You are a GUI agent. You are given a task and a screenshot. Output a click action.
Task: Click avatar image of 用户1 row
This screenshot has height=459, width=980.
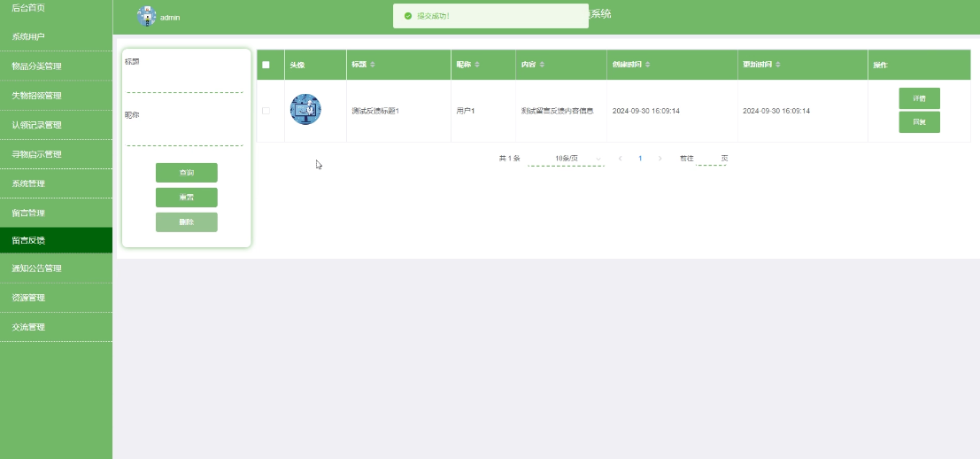[x=305, y=110]
